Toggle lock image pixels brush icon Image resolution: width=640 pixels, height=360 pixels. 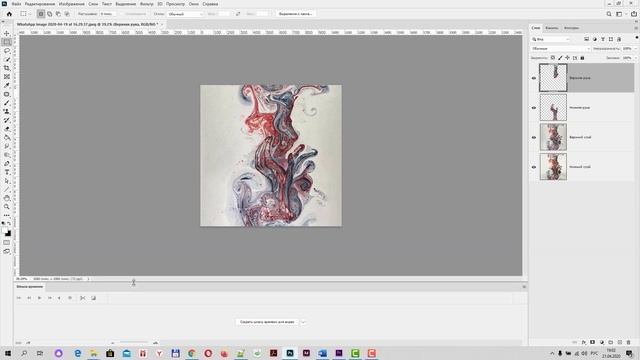coord(560,58)
